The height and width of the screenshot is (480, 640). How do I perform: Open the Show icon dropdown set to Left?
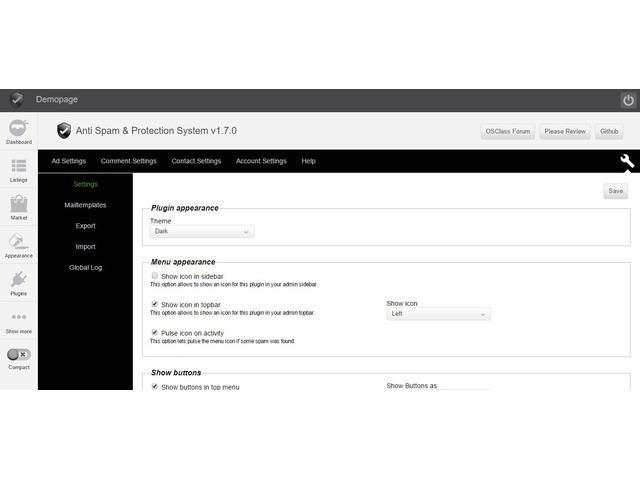click(438, 314)
